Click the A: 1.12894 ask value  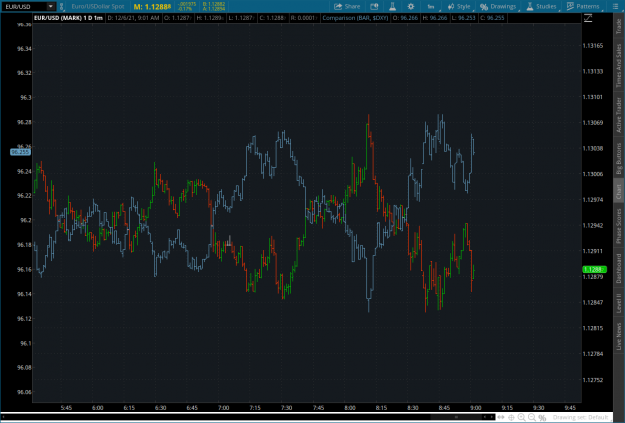[x=214, y=9]
